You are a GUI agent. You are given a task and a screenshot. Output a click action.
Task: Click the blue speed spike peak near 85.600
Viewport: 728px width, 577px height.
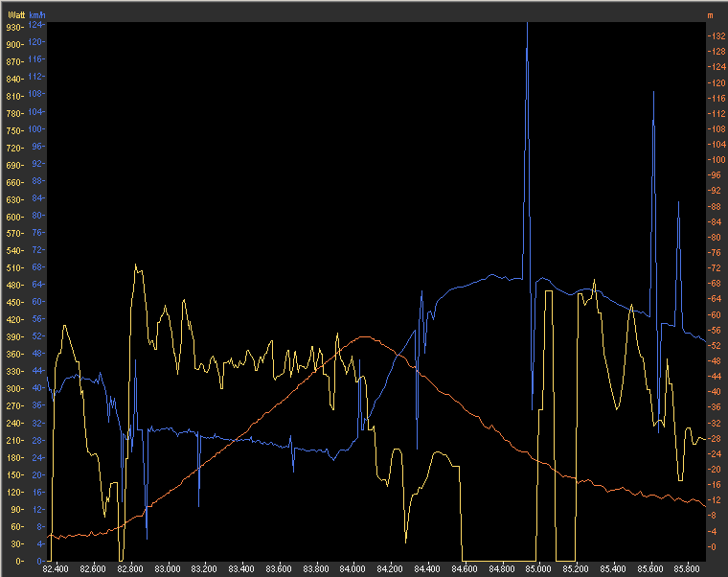coord(653,92)
